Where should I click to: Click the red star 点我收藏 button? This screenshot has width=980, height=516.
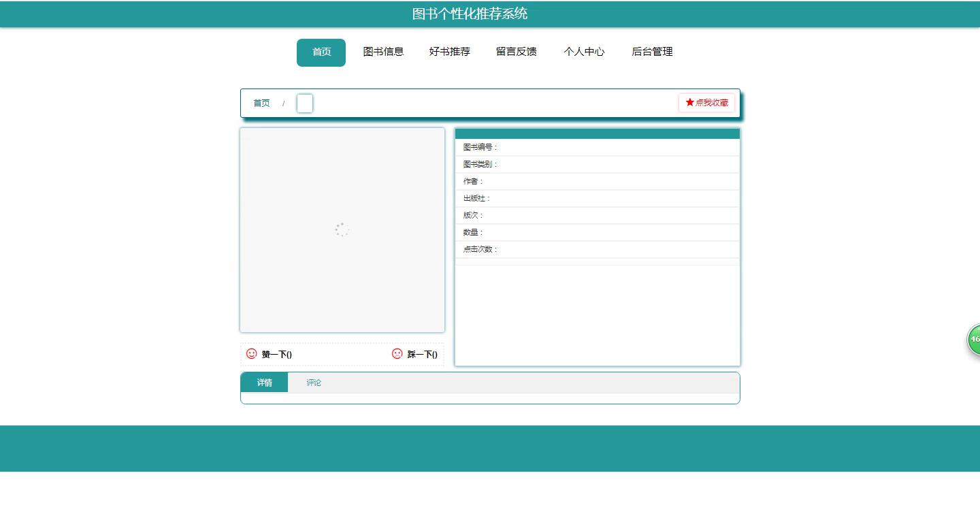(x=706, y=103)
